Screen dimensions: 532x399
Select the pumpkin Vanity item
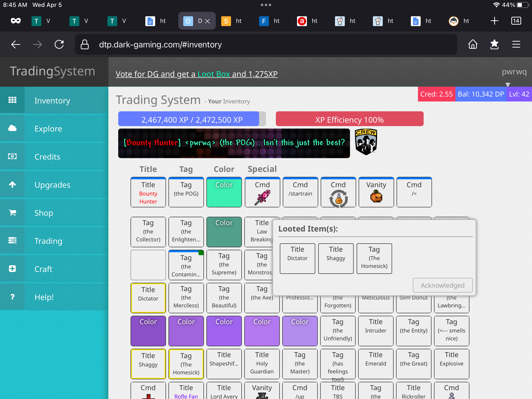[x=376, y=192]
